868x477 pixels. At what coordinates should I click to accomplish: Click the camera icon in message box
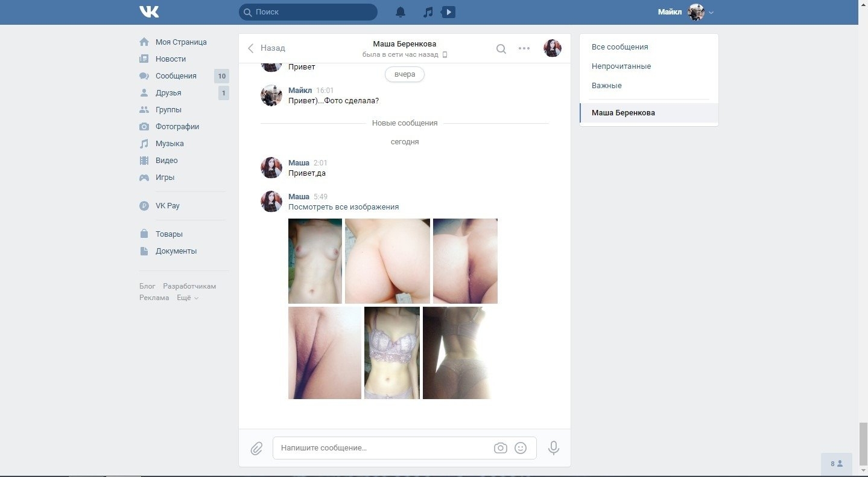point(500,448)
